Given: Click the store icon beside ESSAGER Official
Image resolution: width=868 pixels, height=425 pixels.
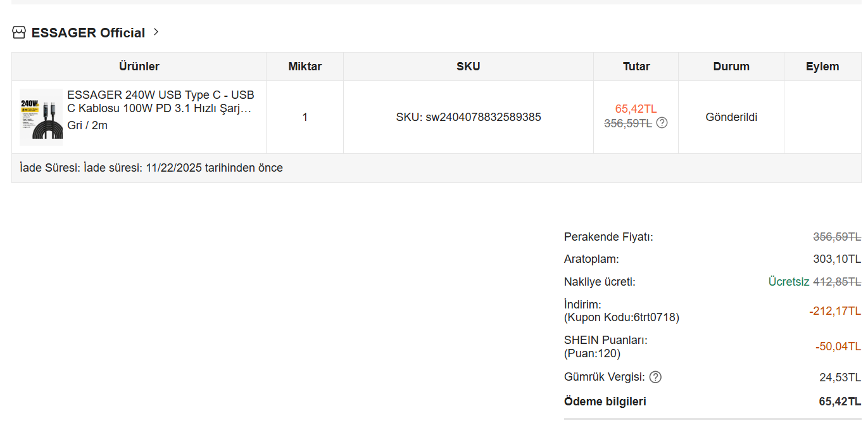Looking at the screenshot, I should tap(19, 32).
